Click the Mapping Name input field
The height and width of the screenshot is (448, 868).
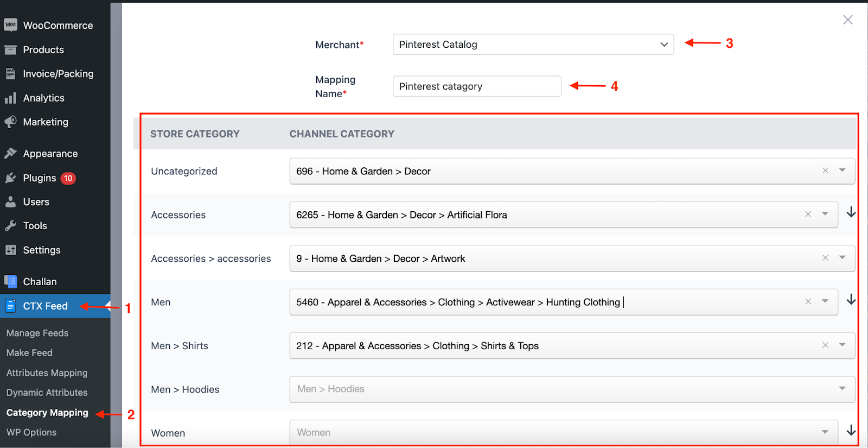477,86
